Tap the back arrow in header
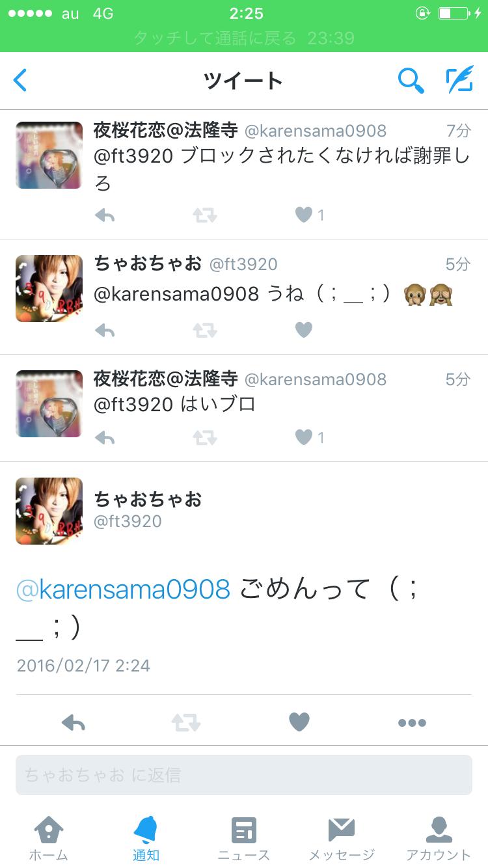 [x=21, y=81]
